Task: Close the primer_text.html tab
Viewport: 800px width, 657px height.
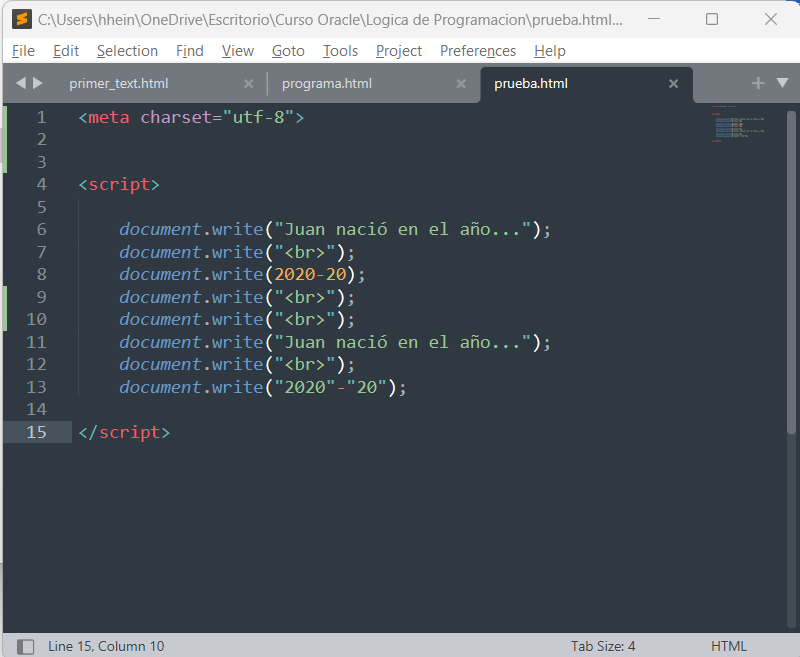Action: click(248, 84)
